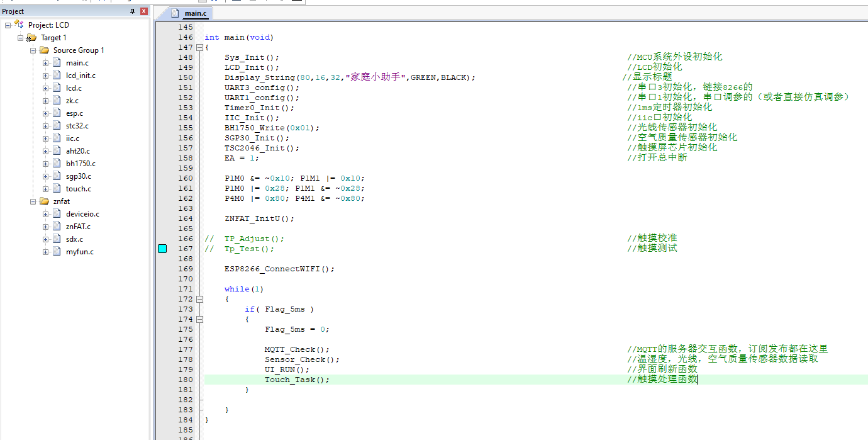The image size is (868, 440).
Task: Click the file icon beside lcd_init.c
Action: coord(57,75)
